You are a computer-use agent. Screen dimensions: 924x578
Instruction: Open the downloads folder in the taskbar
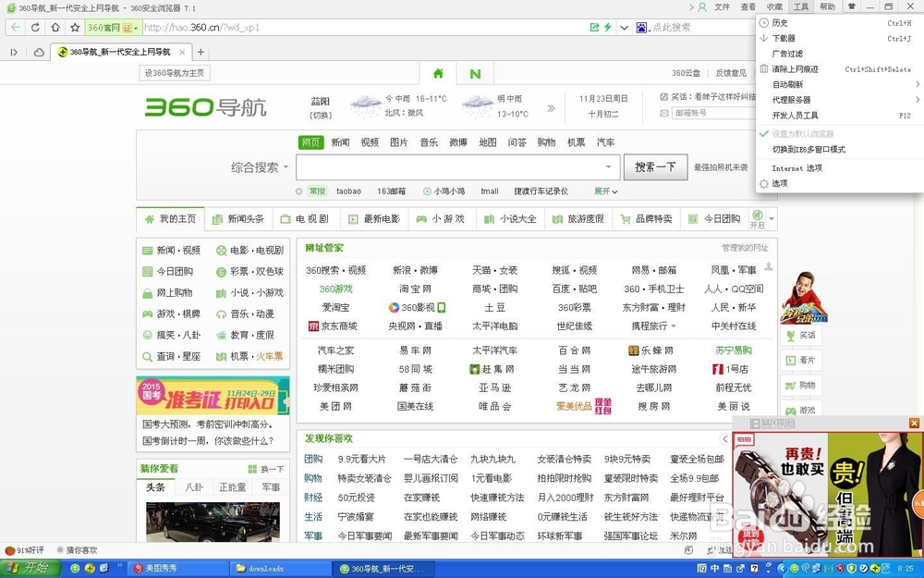[x=281, y=569]
